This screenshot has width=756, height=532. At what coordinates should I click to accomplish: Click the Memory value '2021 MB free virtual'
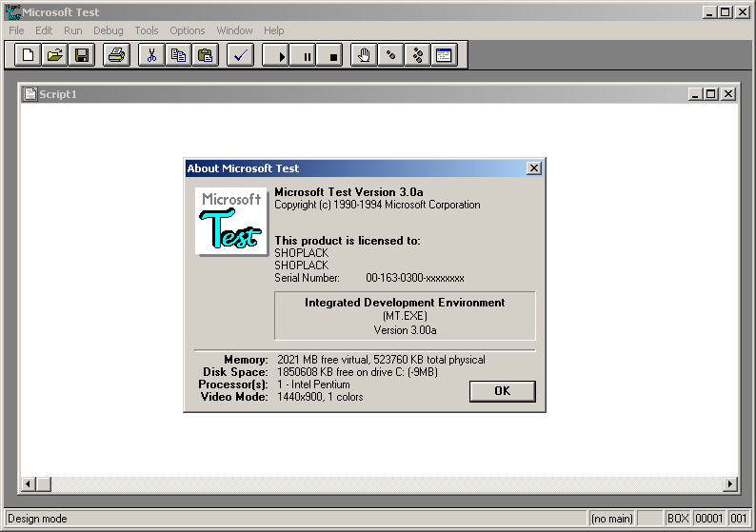point(322,360)
